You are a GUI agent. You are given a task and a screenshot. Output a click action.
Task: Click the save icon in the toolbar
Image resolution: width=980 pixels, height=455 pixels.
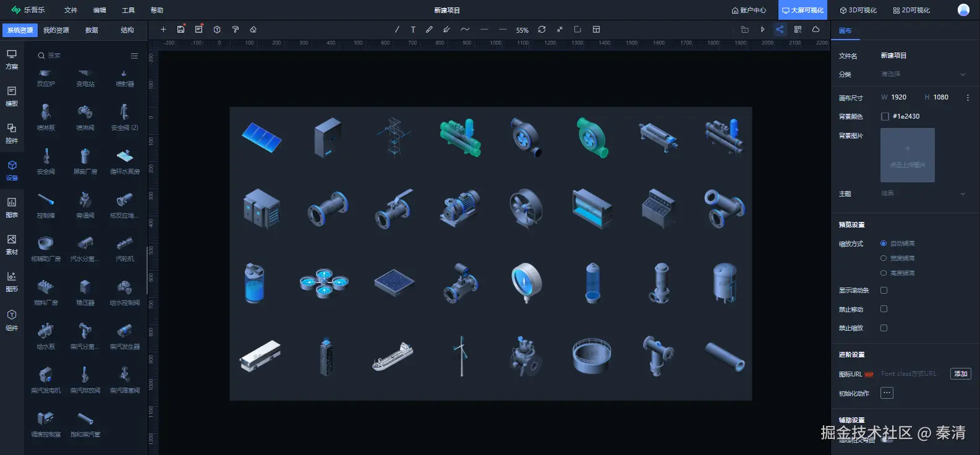(181, 30)
